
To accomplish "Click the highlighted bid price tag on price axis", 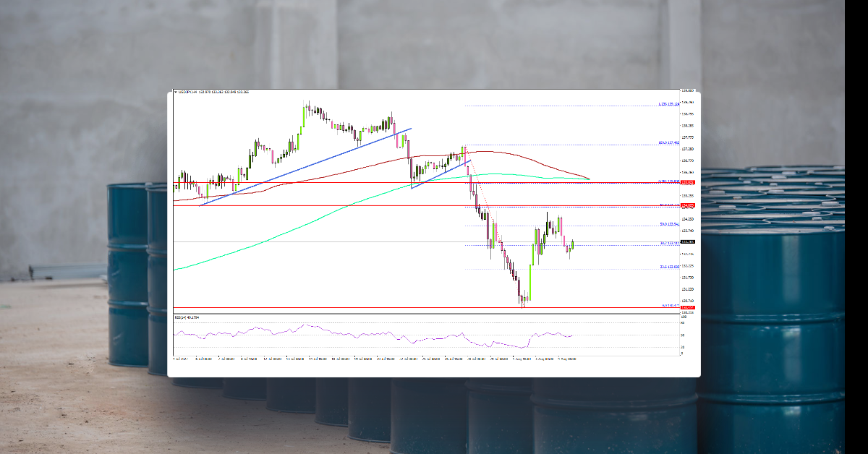I will (686, 242).
